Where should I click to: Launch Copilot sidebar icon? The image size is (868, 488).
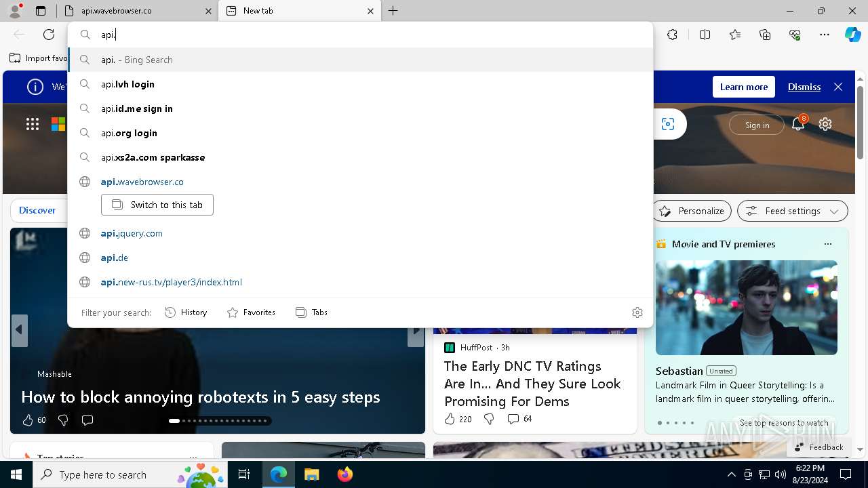(852, 35)
